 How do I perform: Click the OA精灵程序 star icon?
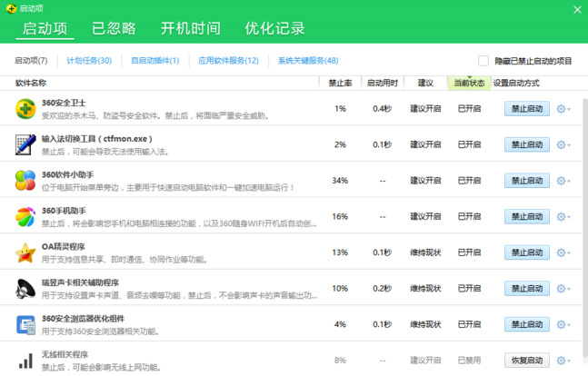coord(25,252)
